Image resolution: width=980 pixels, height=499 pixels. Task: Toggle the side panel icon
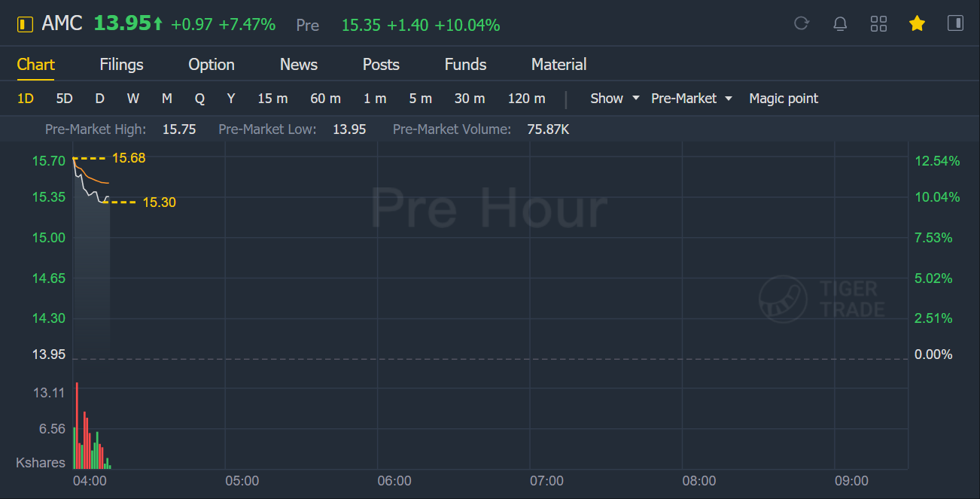tap(955, 23)
